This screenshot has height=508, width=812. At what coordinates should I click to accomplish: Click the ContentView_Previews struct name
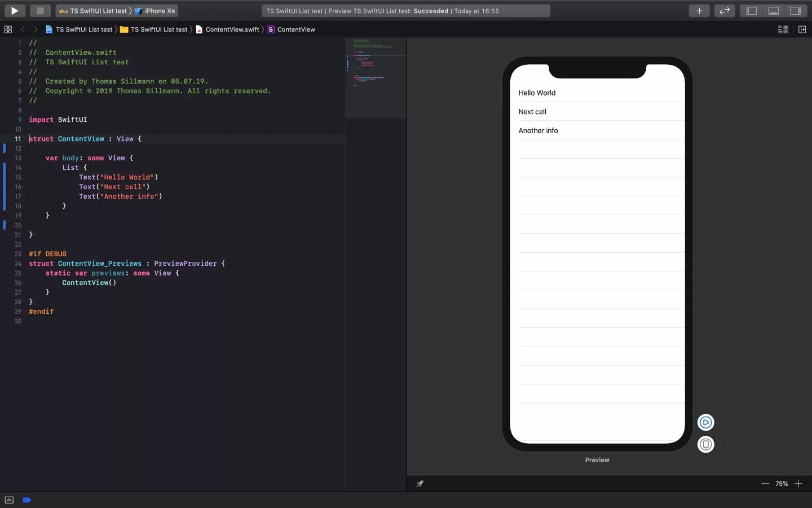pos(100,264)
